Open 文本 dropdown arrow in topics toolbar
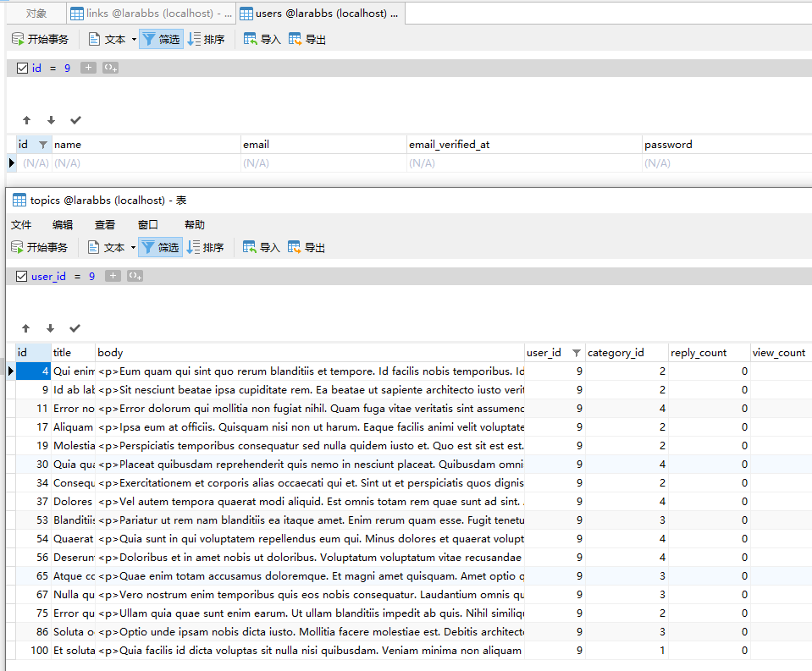 click(x=133, y=248)
